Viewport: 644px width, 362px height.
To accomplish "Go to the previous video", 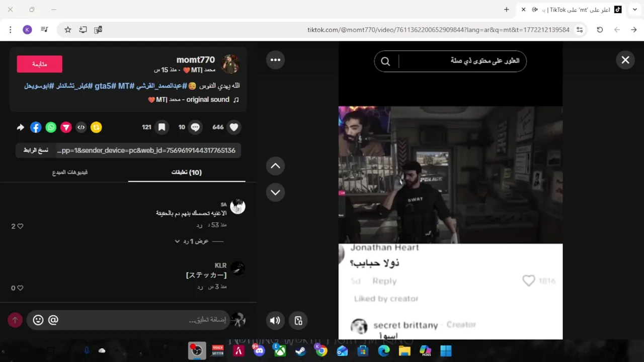I will click(275, 166).
